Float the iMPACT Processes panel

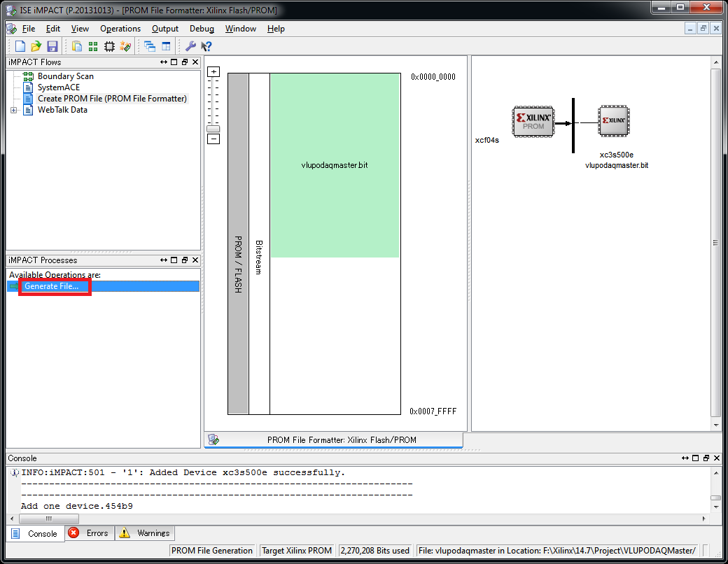pyautogui.click(x=185, y=260)
